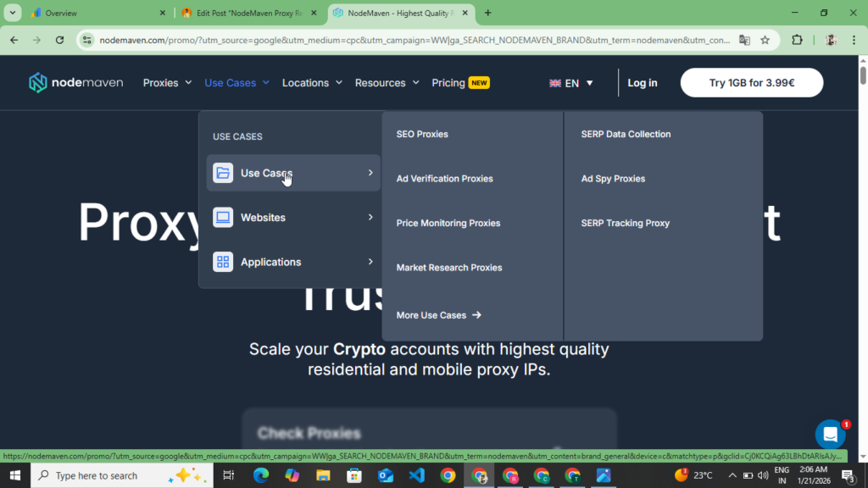This screenshot has width=868, height=488.
Task: Open the Windows Start menu
Action: (x=15, y=475)
